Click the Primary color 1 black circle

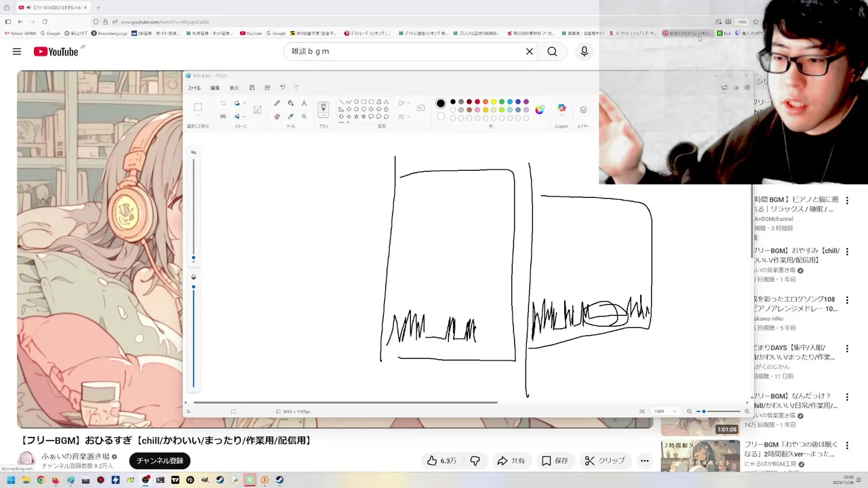[441, 103]
